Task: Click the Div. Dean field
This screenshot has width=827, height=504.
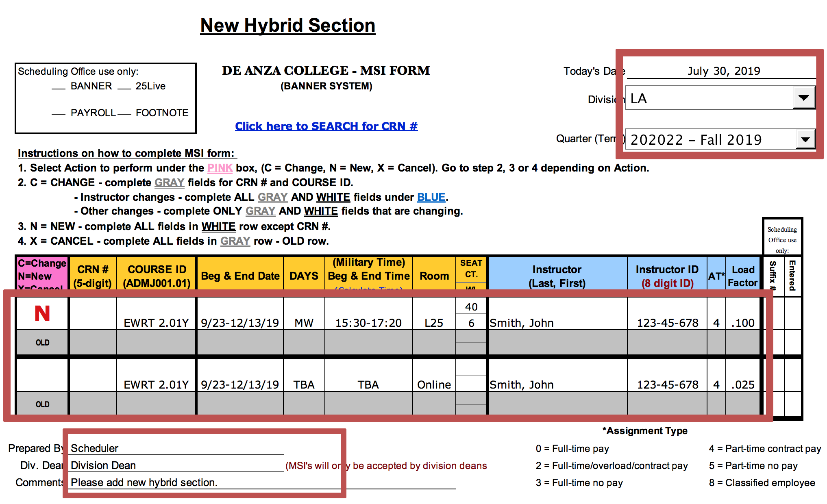Action: (x=176, y=465)
